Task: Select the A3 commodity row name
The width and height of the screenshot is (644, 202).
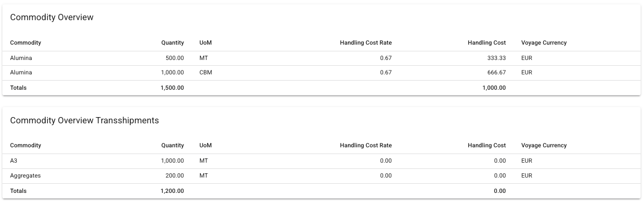Action: (13, 161)
